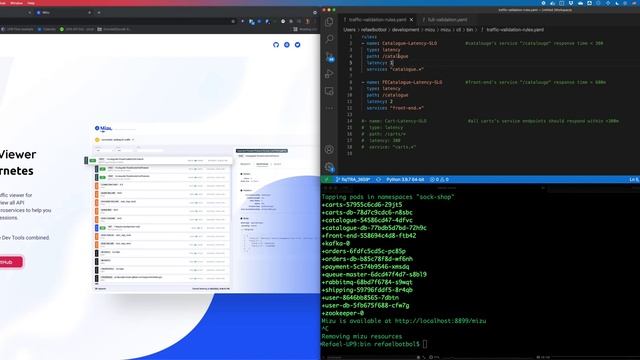Image resolution: width=640 pixels, height=360 pixels.
Task: Click terminal line +kafka-0
Action: click(336, 244)
